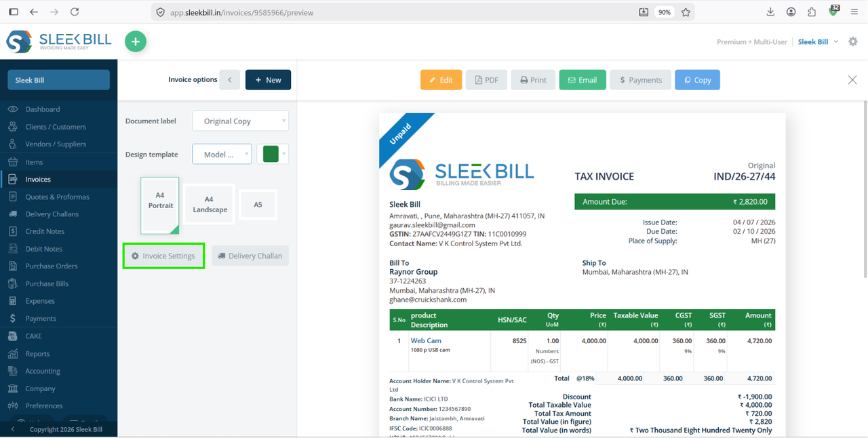
Task: Open the browser hamburger menu
Action: tap(854, 12)
